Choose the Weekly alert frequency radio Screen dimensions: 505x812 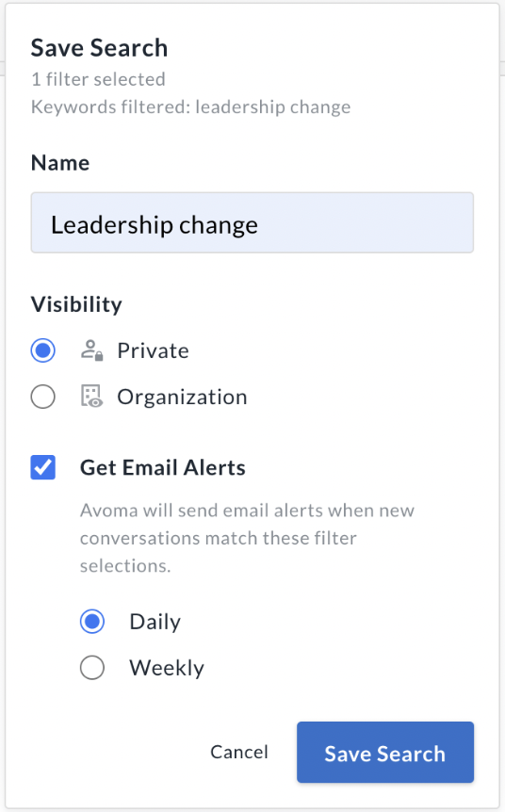tap(92, 667)
